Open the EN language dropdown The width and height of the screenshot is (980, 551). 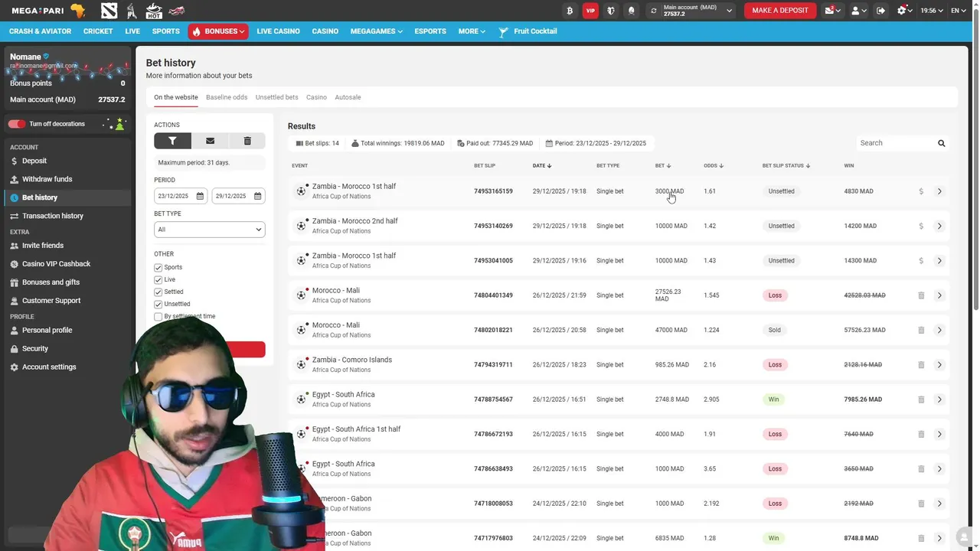pyautogui.click(x=959, y=11)
